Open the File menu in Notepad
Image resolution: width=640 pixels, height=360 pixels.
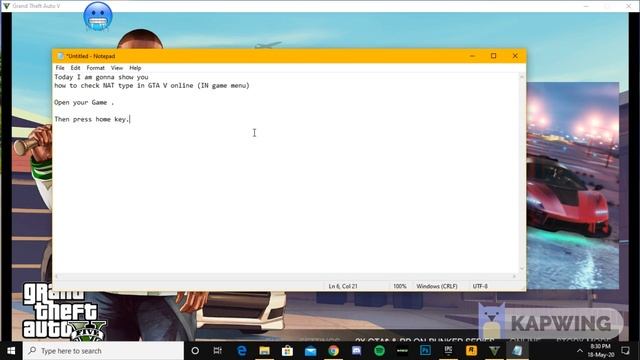tap(60, 68)
